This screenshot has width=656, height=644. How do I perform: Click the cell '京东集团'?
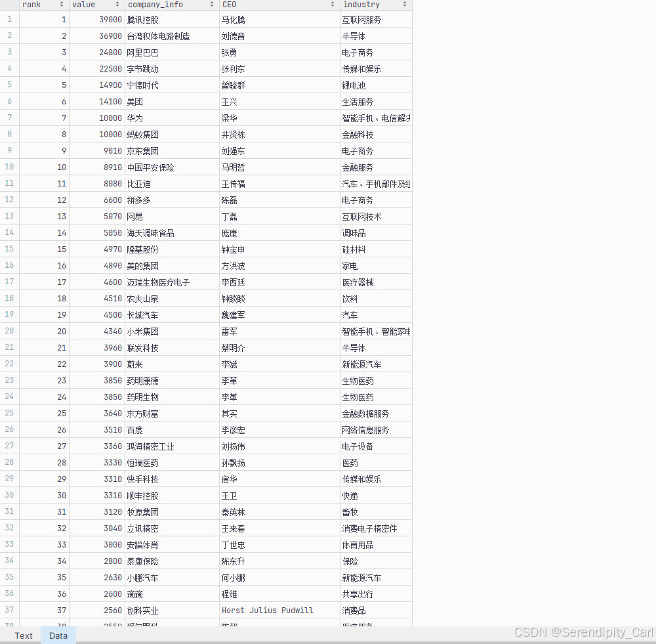point(172,151)
